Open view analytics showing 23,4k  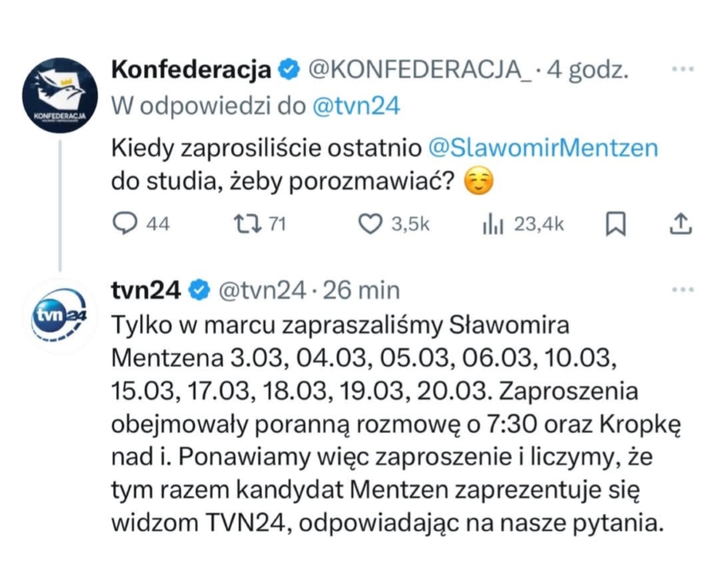pos(492,225)
